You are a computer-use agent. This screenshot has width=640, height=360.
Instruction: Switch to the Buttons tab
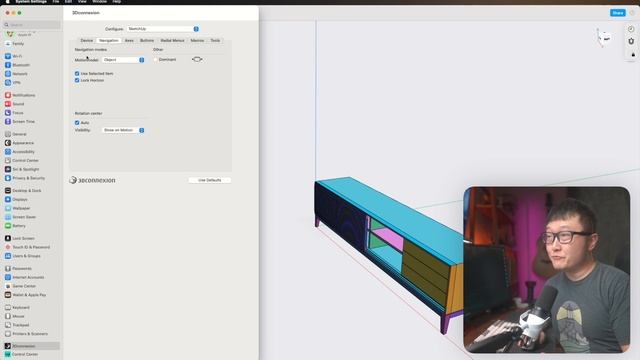point(147,40)
